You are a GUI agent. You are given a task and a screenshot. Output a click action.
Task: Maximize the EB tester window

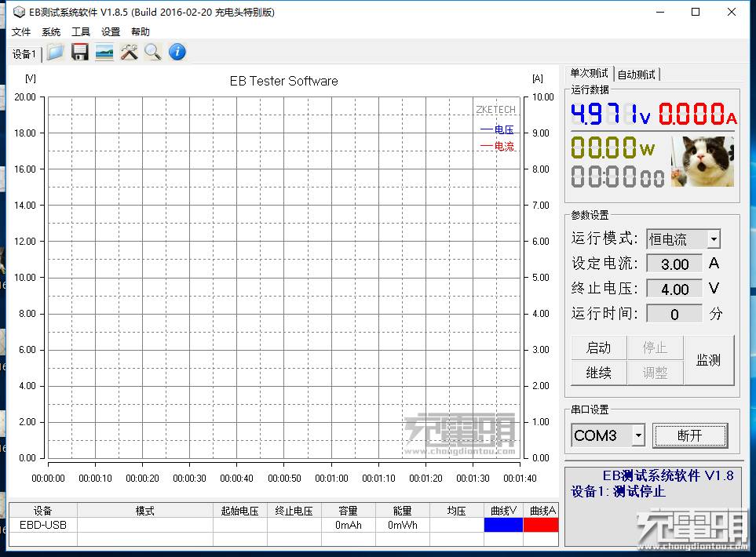(696, 12)
